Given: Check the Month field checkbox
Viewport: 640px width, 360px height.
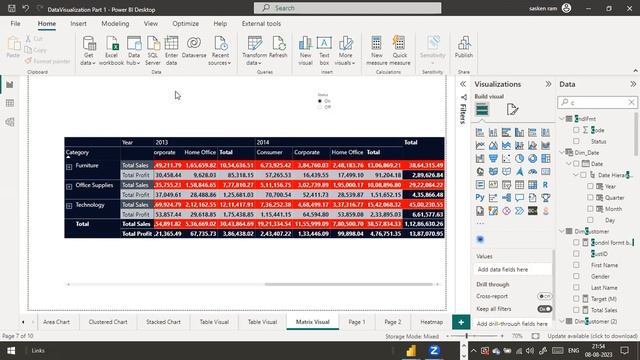Looking at the screenshot, I should (590, 209).
